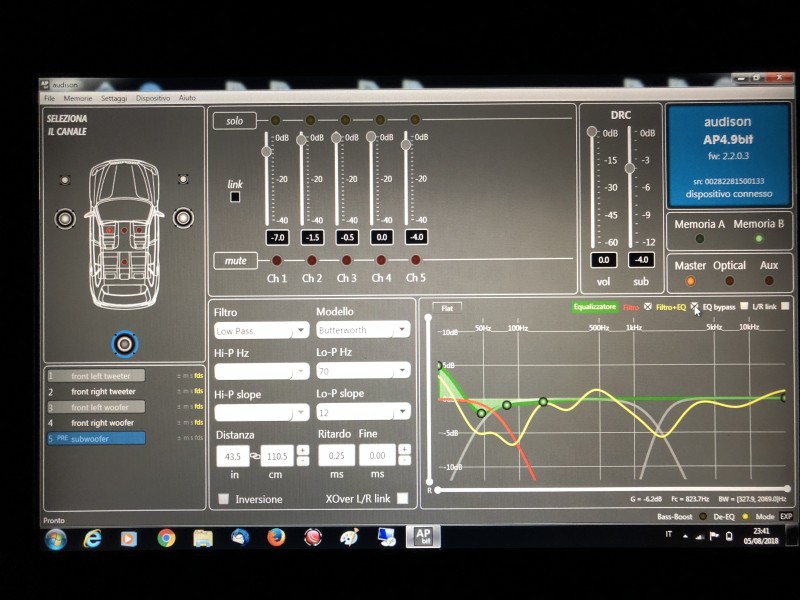Toggle solo for Ch 2
The image size is (800, 600).
[x=310, y=120]
